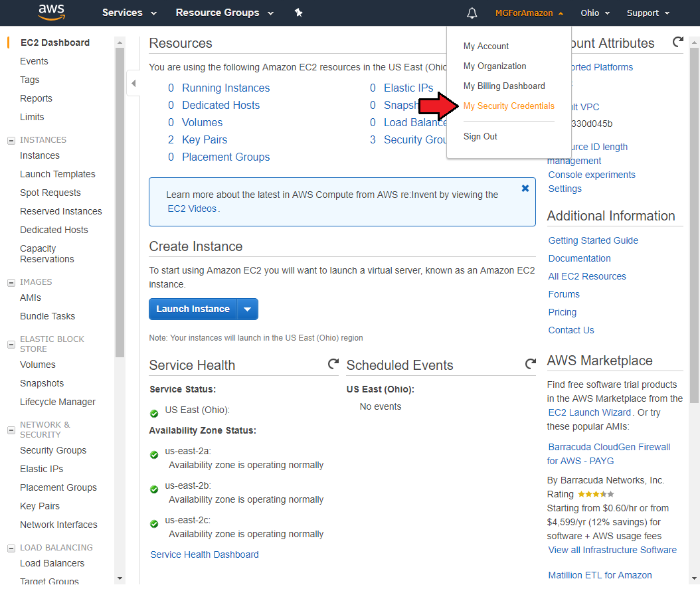700x589 pixels.
Task: Open Launch Templates in sidebar
Action: pos(58,174)
